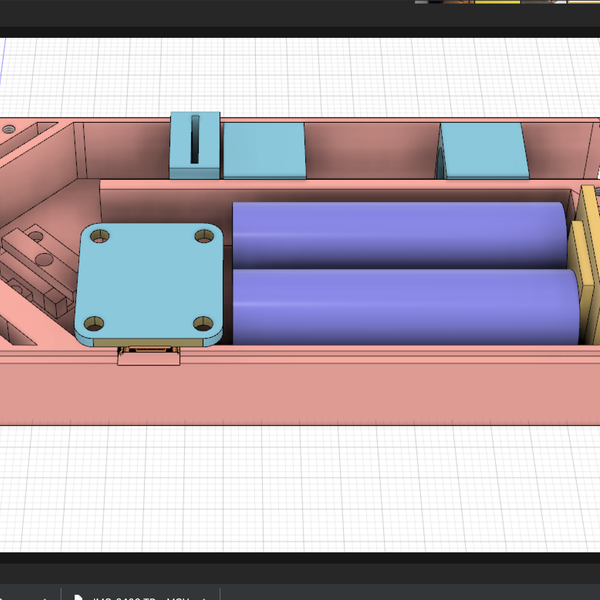The width and height of the screenshot is (600, 600).
Task: Select the blue wedge near the right end
Action: click(x=484, y=150)
